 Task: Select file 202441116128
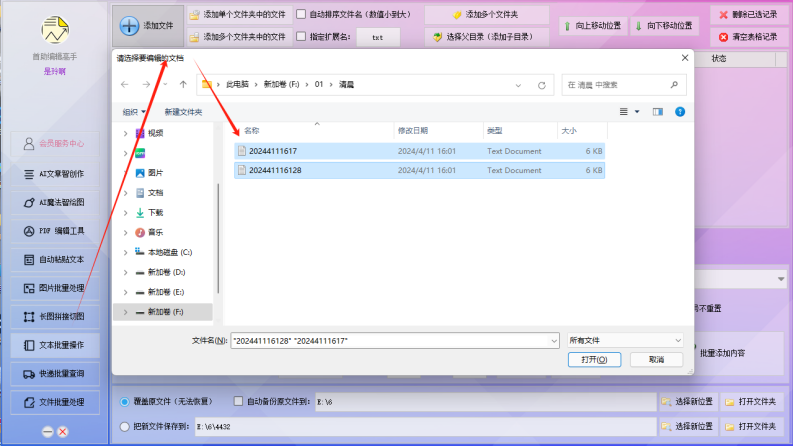click(419, 170)
